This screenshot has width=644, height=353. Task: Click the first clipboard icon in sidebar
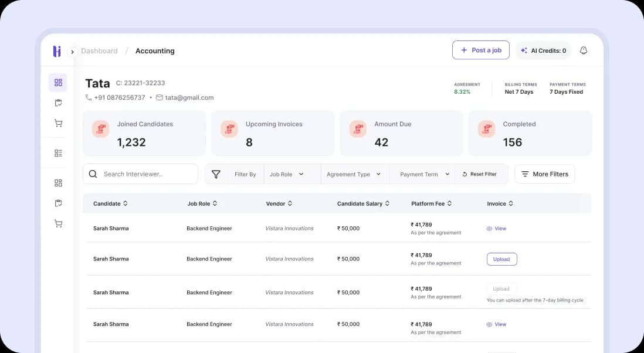click(58, 103)
